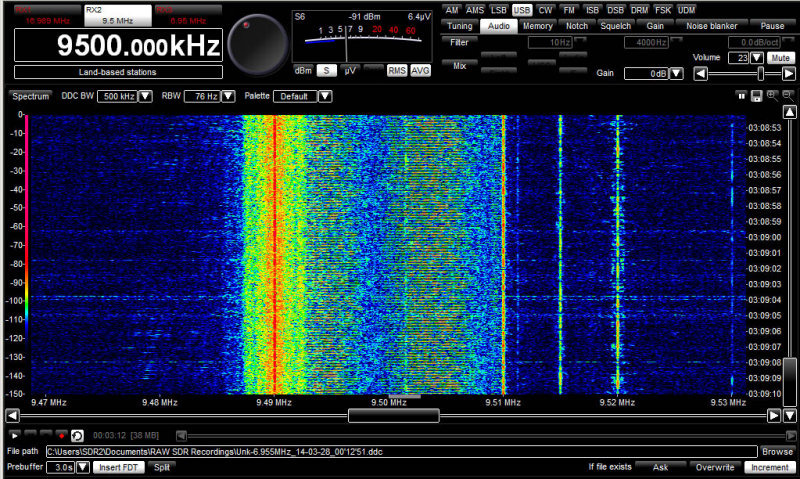The height and width of the screenshot is (479, 800).
Task: Select LSB demodulation mode
Action: tap(498, 10)
